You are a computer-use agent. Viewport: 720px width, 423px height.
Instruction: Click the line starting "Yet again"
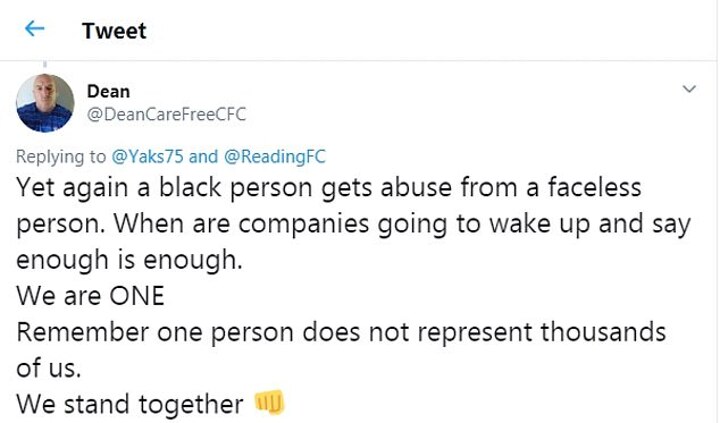point(329,187)
